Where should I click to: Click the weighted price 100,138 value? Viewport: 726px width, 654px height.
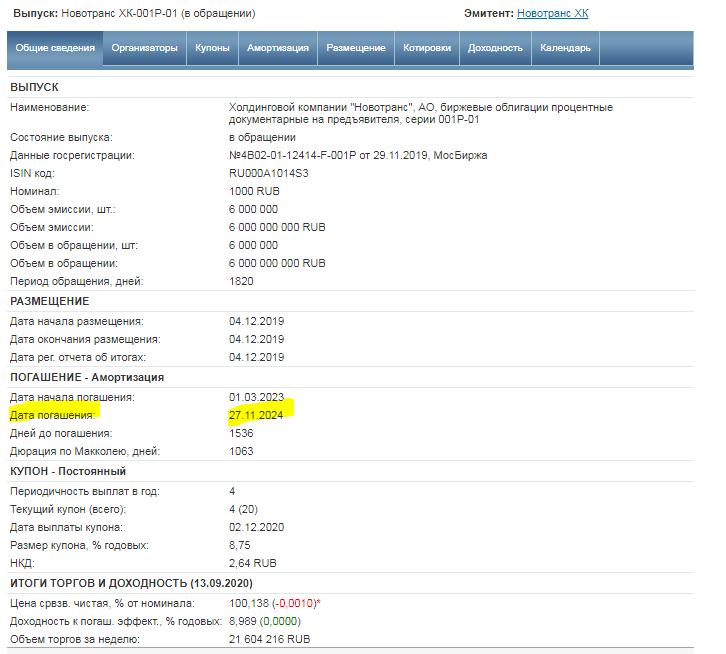click(249, 603)
